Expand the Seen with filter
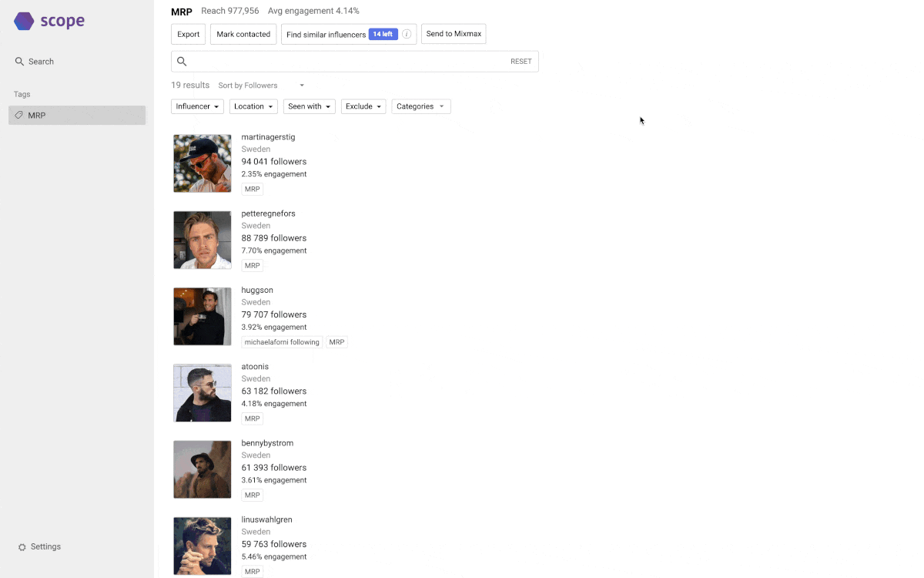 [310, 106]
